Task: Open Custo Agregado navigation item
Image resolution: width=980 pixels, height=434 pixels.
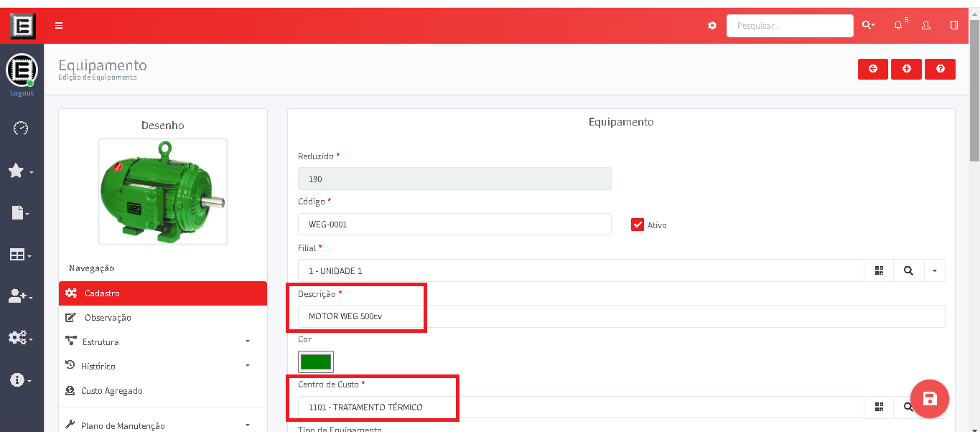Action: (x=111, y=391)
